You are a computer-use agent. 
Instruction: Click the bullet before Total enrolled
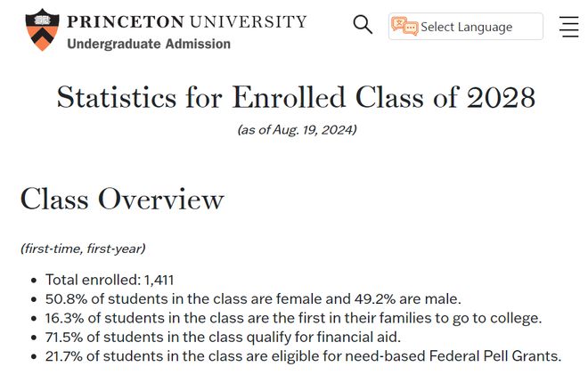pyautogui.click(x=34, y=281)
